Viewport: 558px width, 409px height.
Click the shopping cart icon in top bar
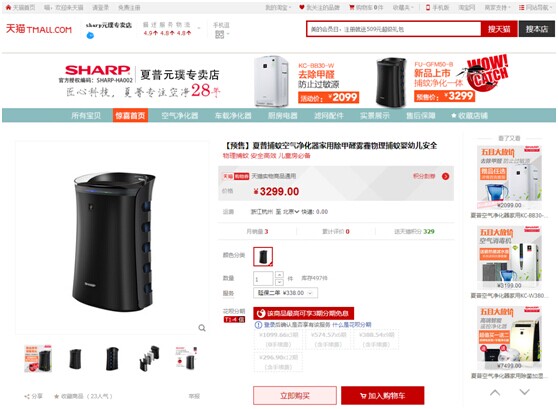(x=352, y=7)
